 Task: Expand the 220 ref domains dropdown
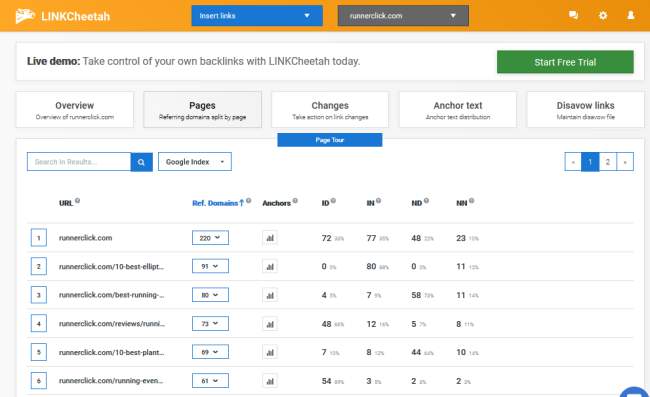[210, 238]
